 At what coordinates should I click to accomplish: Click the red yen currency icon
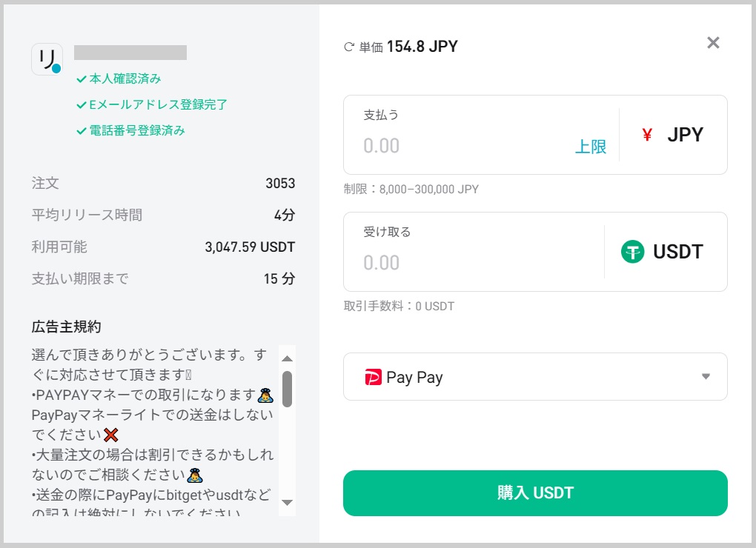tap(647, 135)
